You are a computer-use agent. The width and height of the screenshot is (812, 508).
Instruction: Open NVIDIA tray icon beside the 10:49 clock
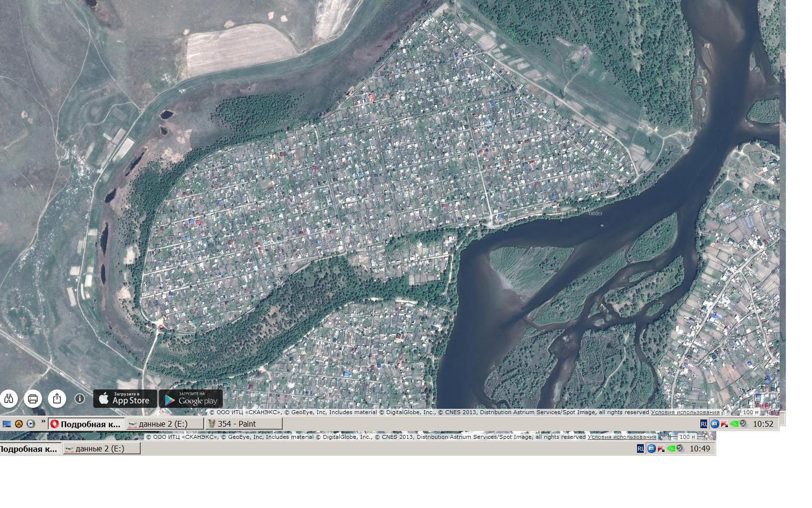(671, 448)
